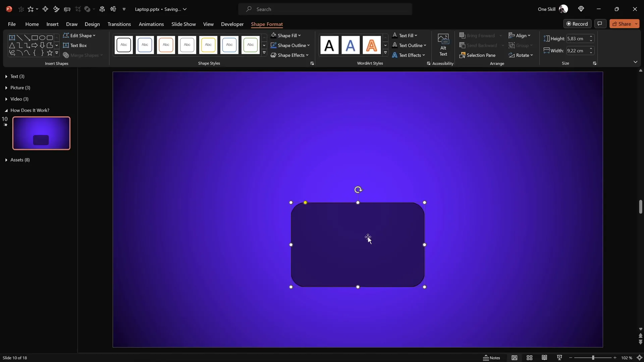Toggle screen recording with Record
This screenshot has height=362, width=644.
(x=578, y=23)
